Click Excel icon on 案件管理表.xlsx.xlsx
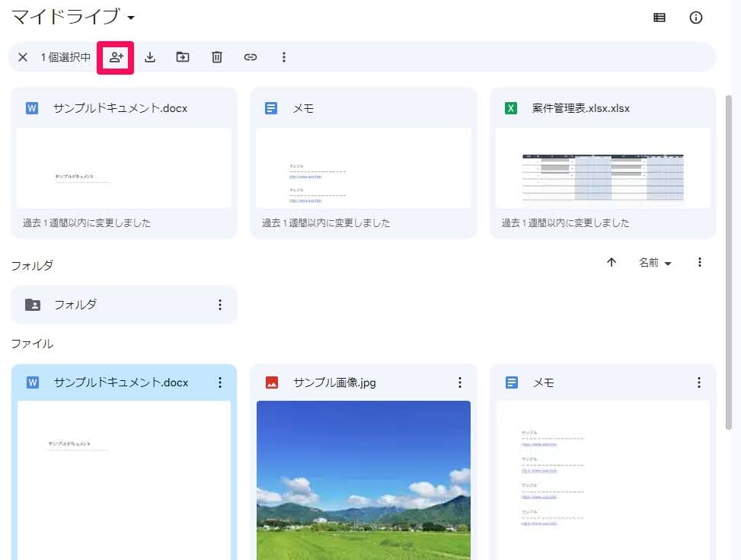The image size is (741, 560). tap(511, 108)
